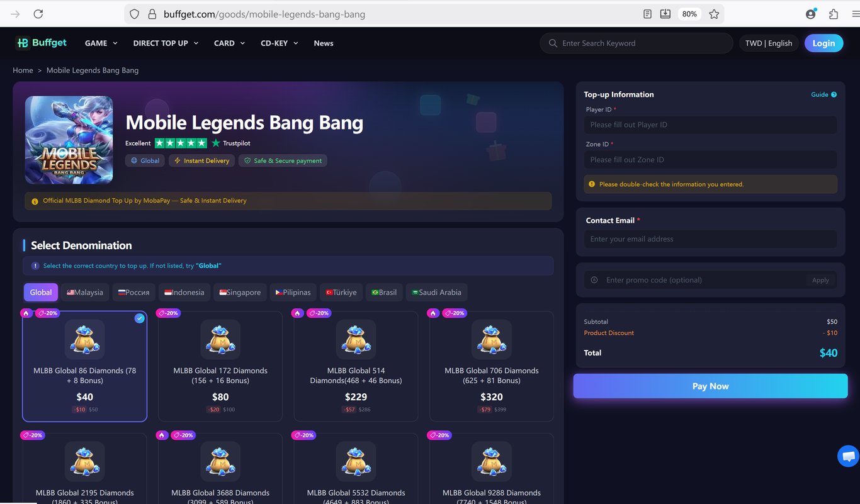
Task: Click the Trustpilot green star rating
Action: pyautogui.click(x=181, y=143)
